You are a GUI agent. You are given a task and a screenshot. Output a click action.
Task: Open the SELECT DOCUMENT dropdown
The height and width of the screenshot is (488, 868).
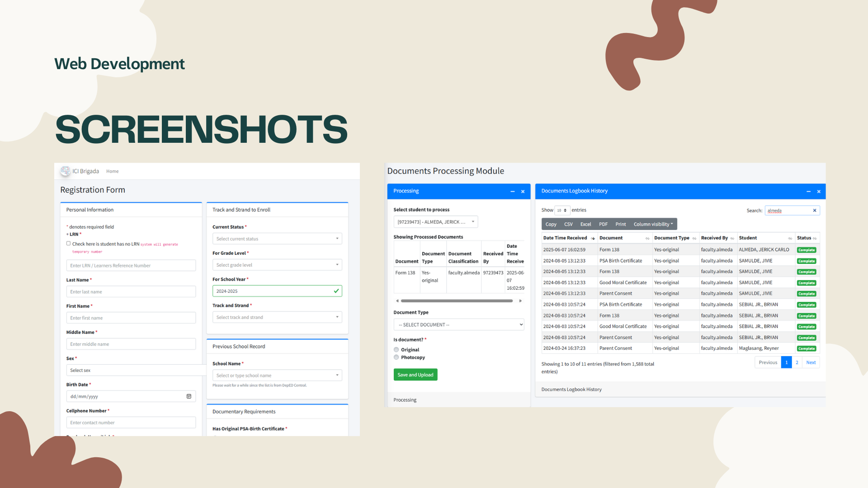(458, 324)
